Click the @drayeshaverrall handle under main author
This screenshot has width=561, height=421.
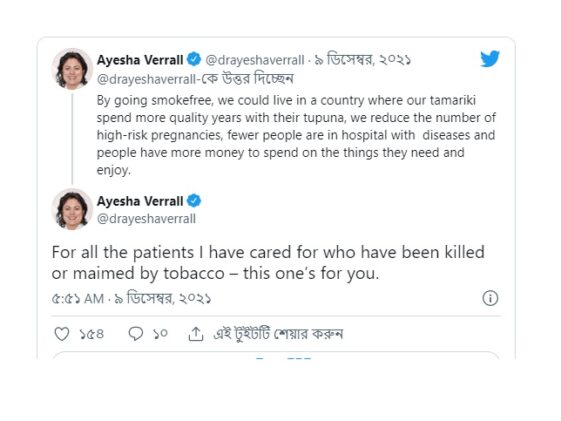pyautogui.click(x=146, y=219)
